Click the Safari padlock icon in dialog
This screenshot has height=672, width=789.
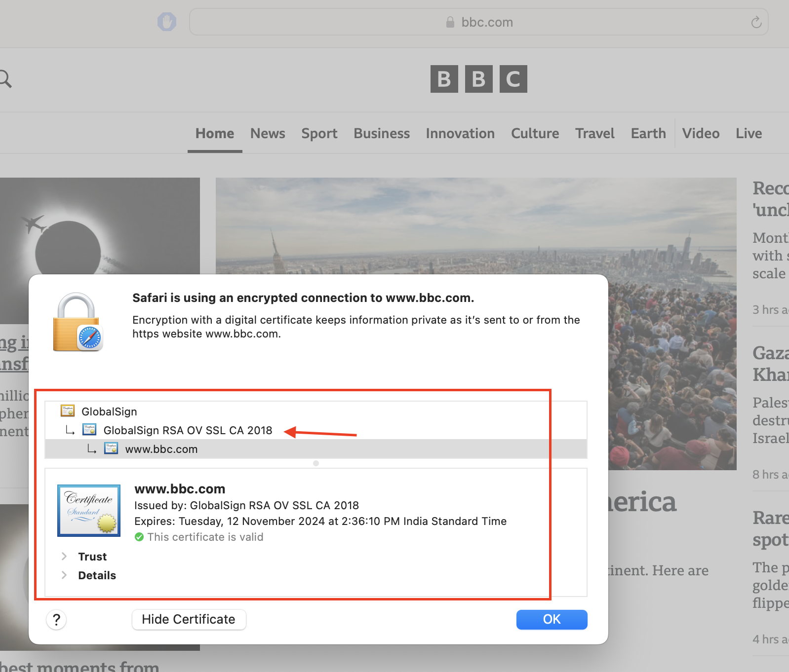78,322
